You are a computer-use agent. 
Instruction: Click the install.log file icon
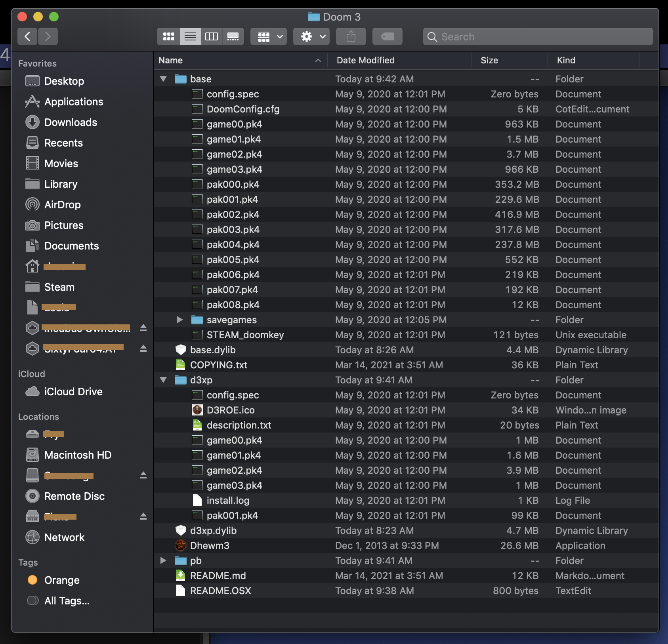point(197,500)
